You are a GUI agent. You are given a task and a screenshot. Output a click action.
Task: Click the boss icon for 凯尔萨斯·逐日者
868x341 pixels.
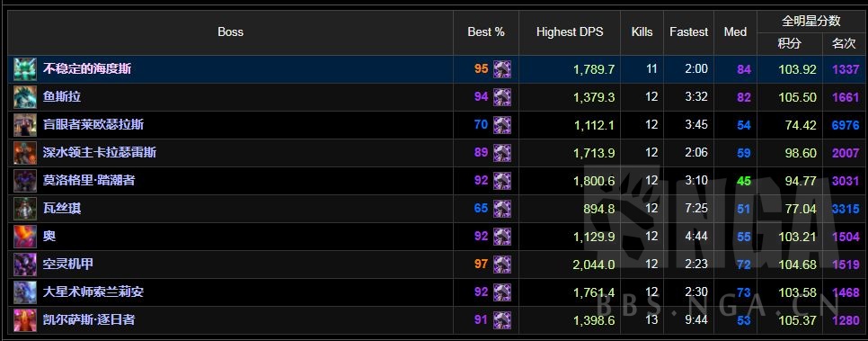pyautogui.click(x=25, y=320)
